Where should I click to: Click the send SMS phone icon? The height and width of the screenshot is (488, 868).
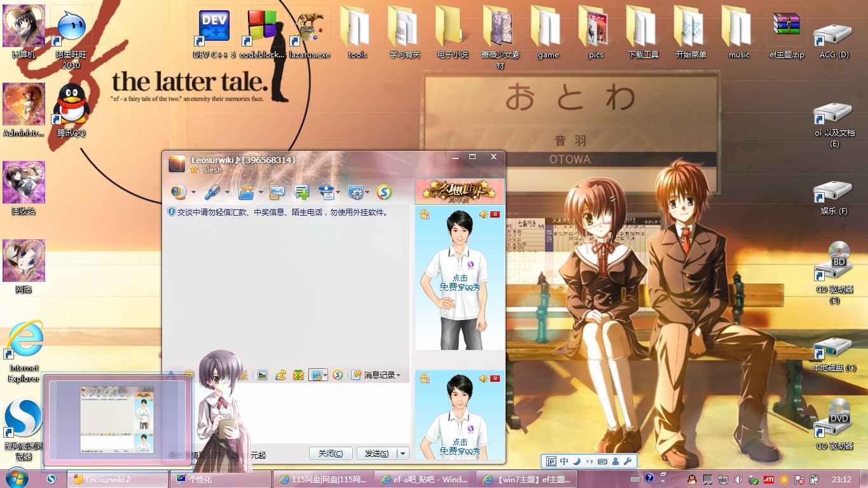coord(277,192)
